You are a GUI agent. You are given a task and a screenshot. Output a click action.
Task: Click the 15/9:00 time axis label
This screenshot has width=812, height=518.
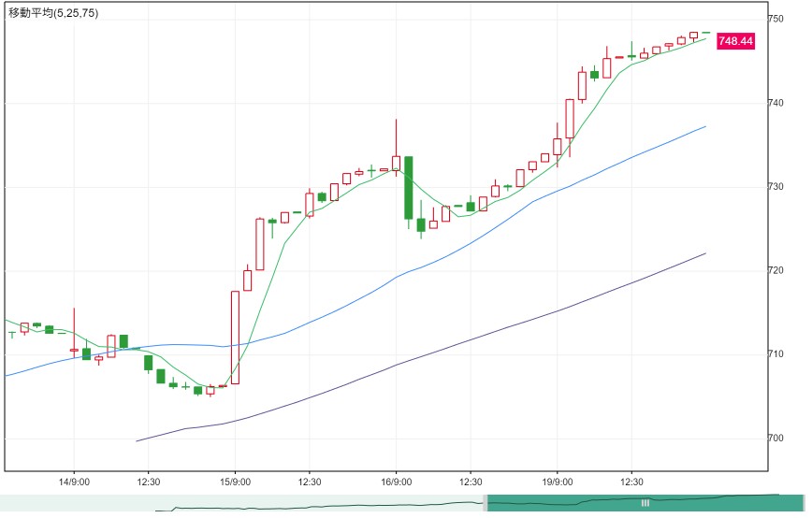coord(235,482)
